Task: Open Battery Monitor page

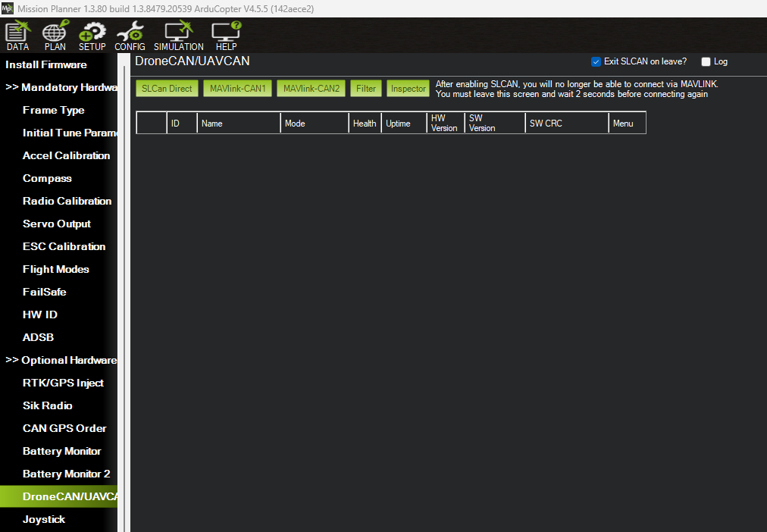Action: click(61, 452)
